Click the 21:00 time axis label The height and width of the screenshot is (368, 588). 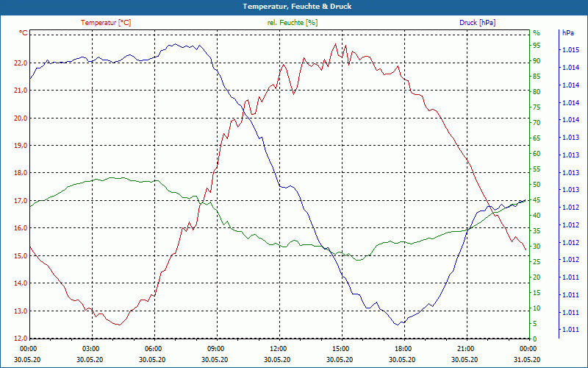(466, 349)
